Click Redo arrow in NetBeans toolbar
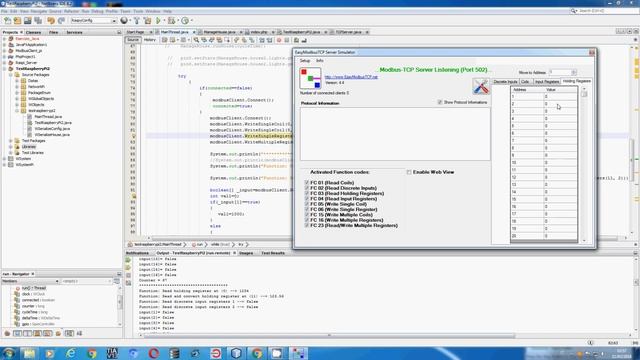Screen dimensions: 640x360 61,20
